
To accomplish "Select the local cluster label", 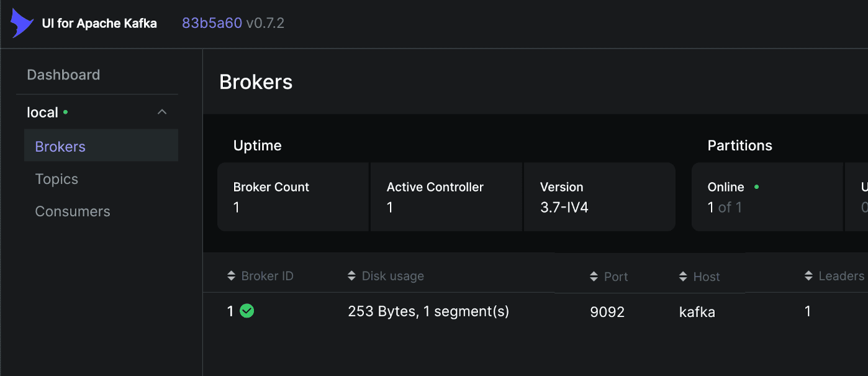I will point(42,112).
